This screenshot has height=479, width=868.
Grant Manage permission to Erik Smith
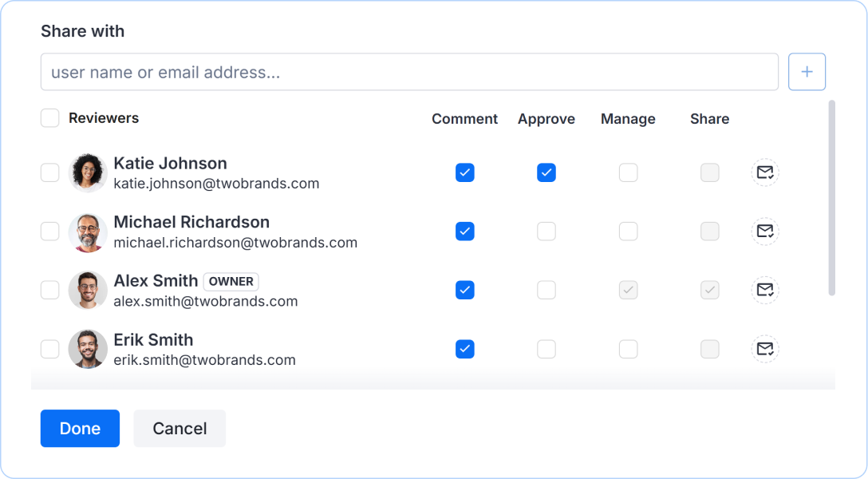click(x=628, y=349)
